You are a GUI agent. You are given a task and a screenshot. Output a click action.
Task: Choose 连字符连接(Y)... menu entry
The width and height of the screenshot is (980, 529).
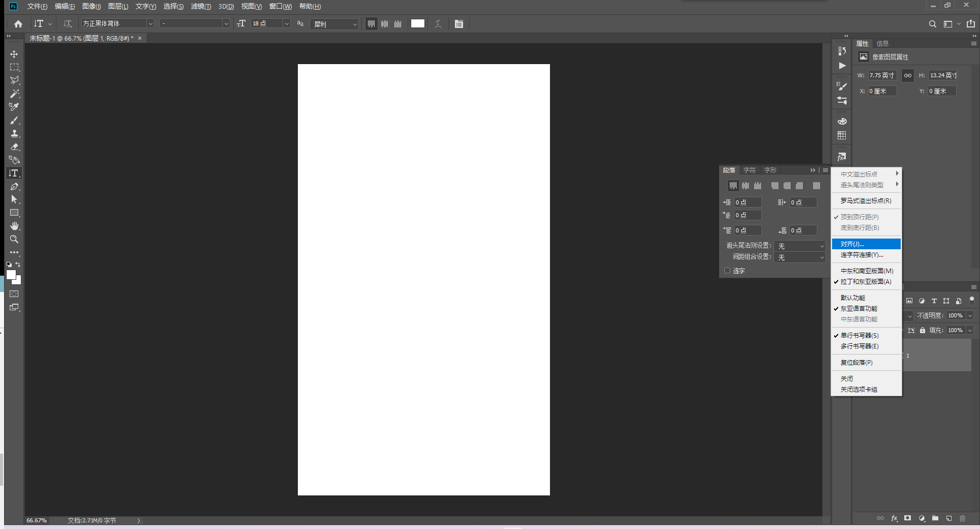(866, 255)
